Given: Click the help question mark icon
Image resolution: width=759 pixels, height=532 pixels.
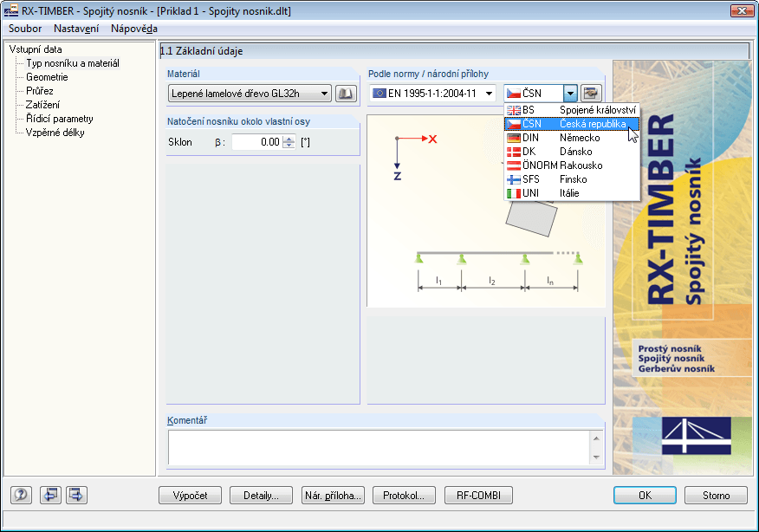Looking at the screenshot, I should pos(22,495).
